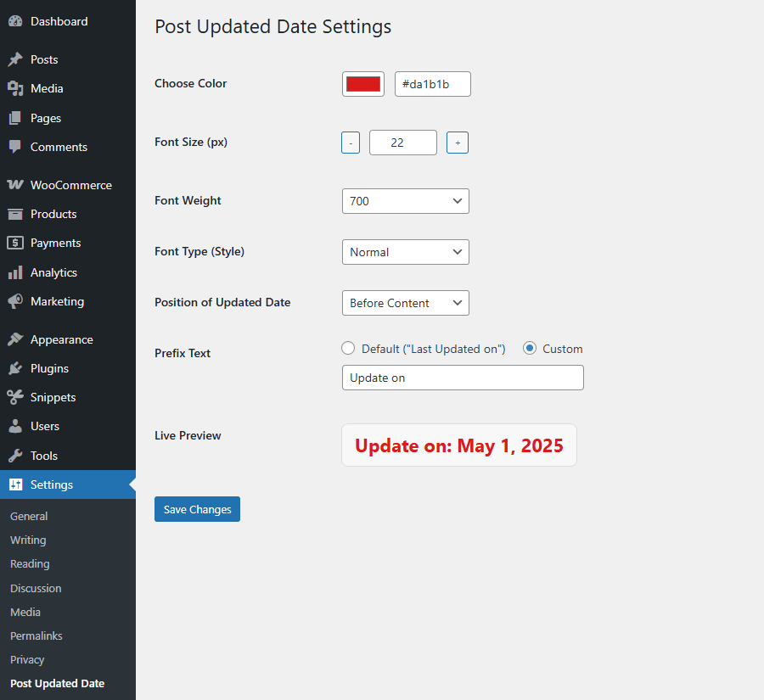The image size is (764, 700).
Task: Click the Marketing megaphone icon
Action: pos(15,301)
